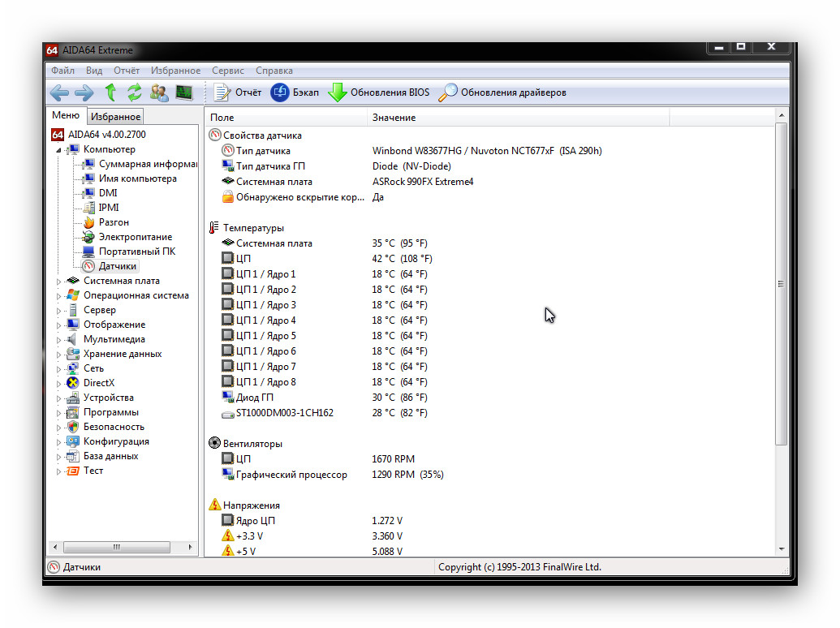
Task: Select the Ядро ЦП voltage row
Action: 312,521
